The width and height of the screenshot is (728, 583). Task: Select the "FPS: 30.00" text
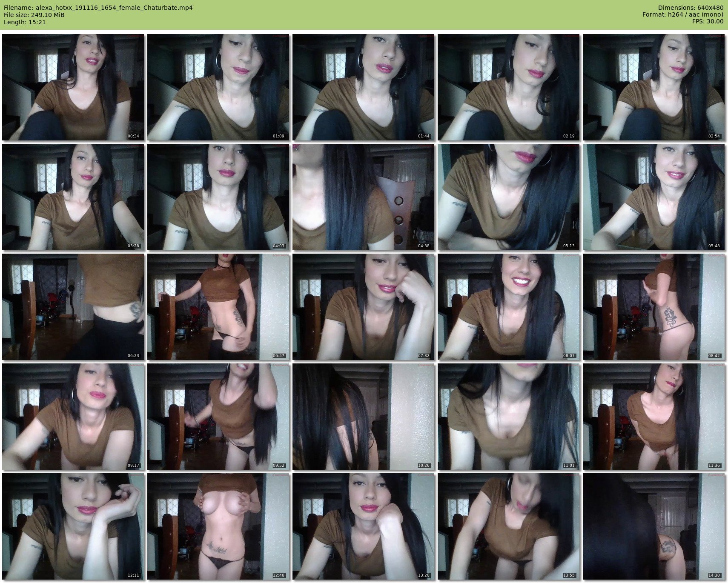(x=708, y=22)
